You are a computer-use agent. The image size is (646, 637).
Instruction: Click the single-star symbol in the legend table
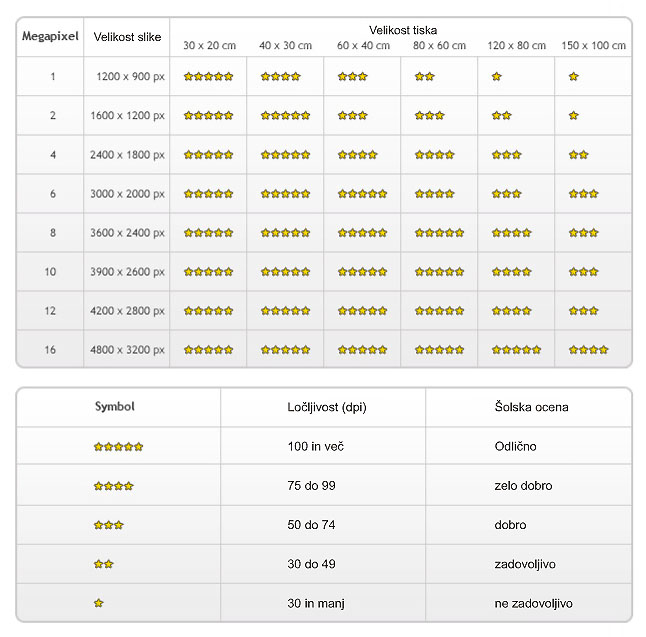pos(98,603)
